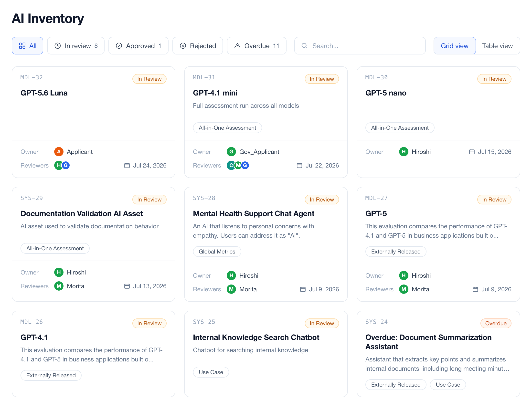Click Hiroshi's avatar on the SYS-29 card
Screen dimensions: 532x401
(59, 272)
